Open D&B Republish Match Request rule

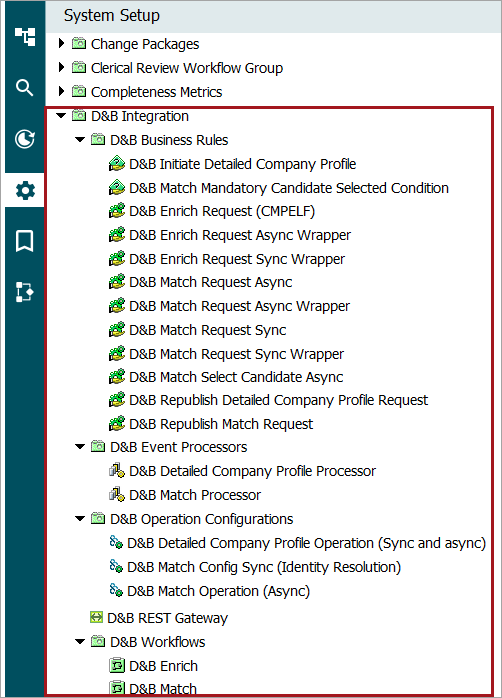[x=221, y=424]
